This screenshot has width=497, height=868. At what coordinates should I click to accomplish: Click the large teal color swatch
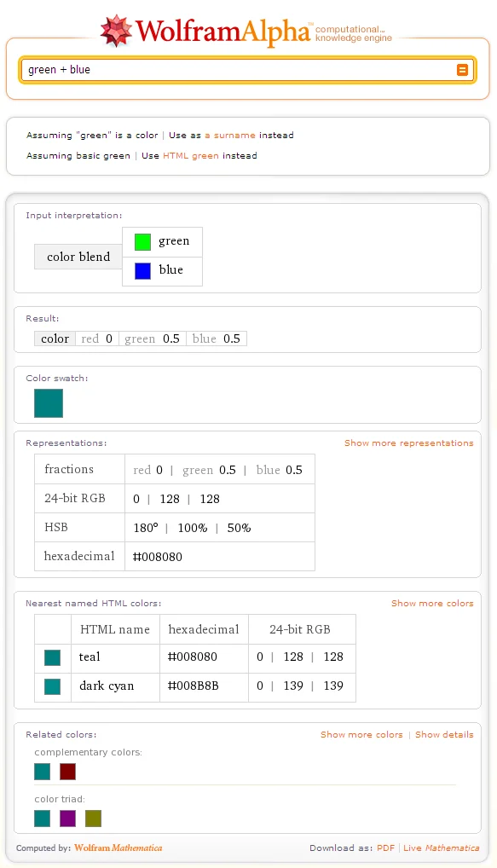[49, 403]
